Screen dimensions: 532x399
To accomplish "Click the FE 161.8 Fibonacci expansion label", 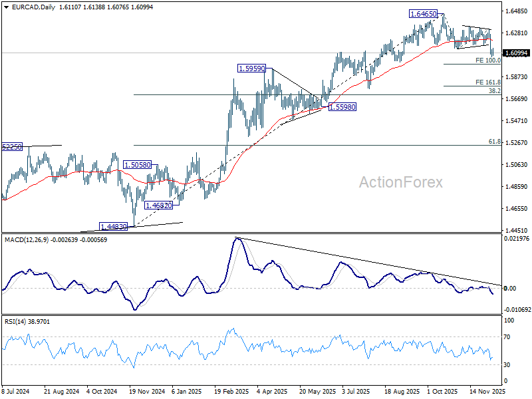I will pos(488,82).
